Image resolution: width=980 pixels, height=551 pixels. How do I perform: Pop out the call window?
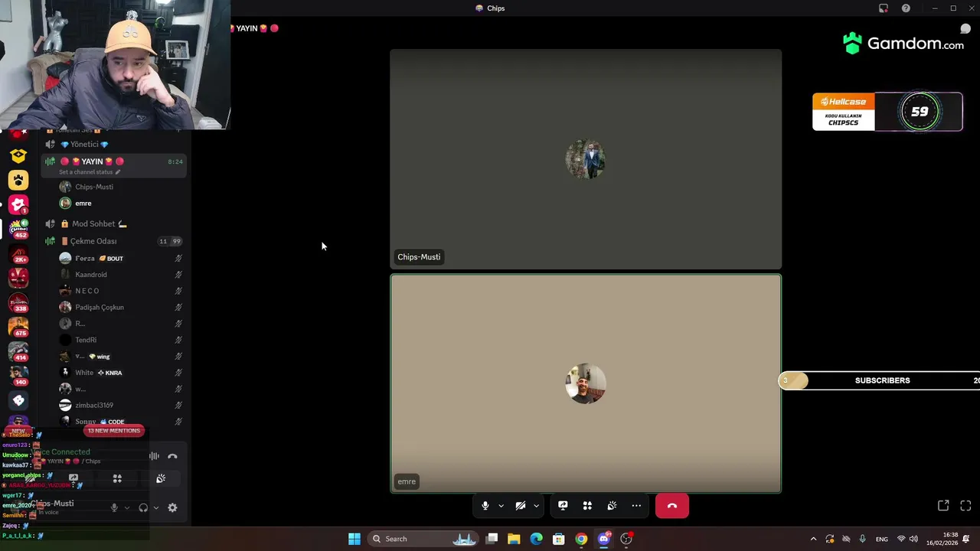coord(943,506)
